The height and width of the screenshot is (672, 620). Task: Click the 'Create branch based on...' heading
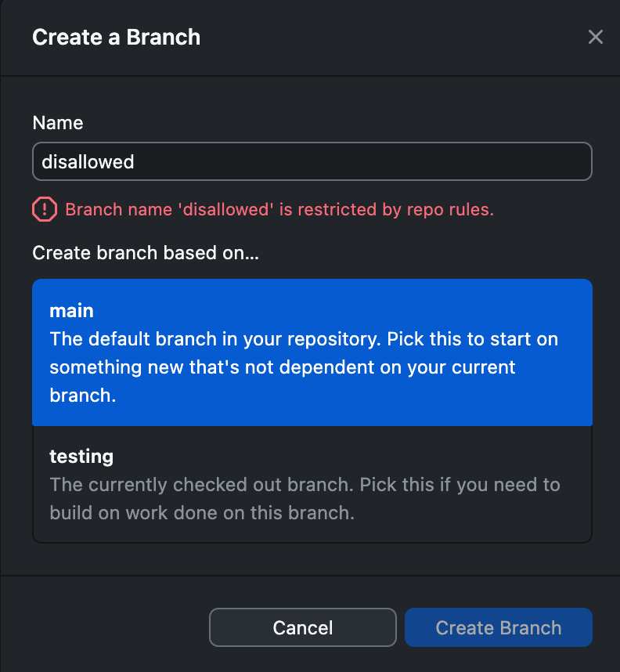pos(146,252)
